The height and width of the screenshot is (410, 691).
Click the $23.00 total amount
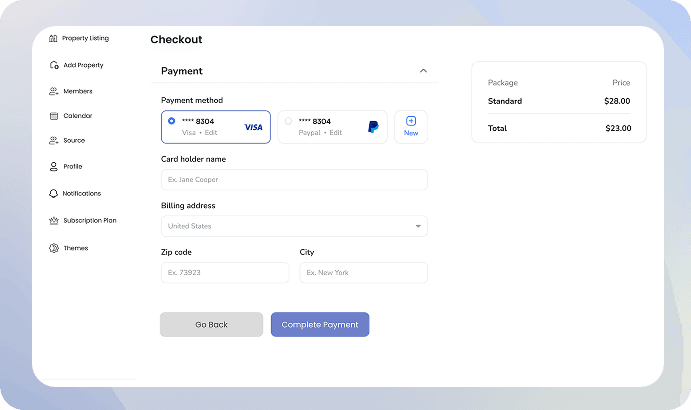point(618,128)
